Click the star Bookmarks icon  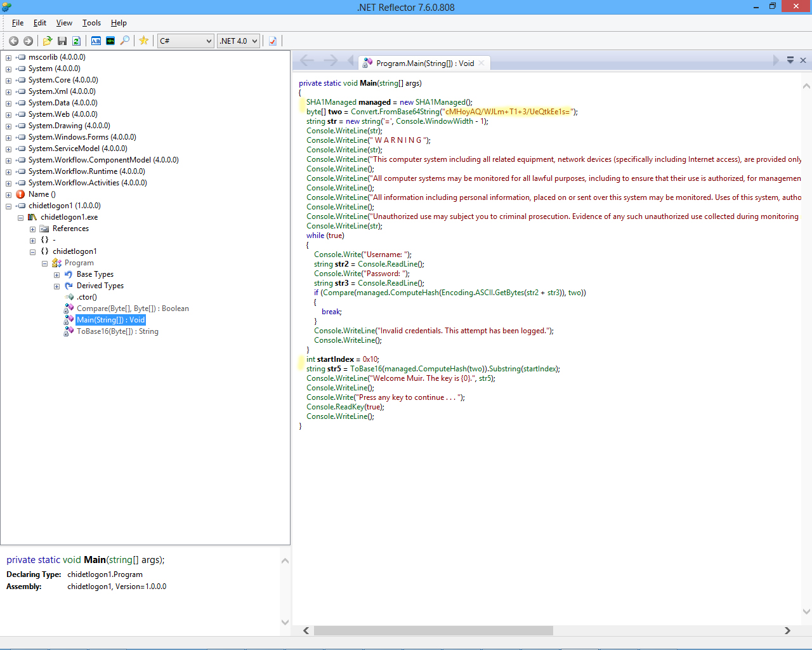click(x=144, y=41)
